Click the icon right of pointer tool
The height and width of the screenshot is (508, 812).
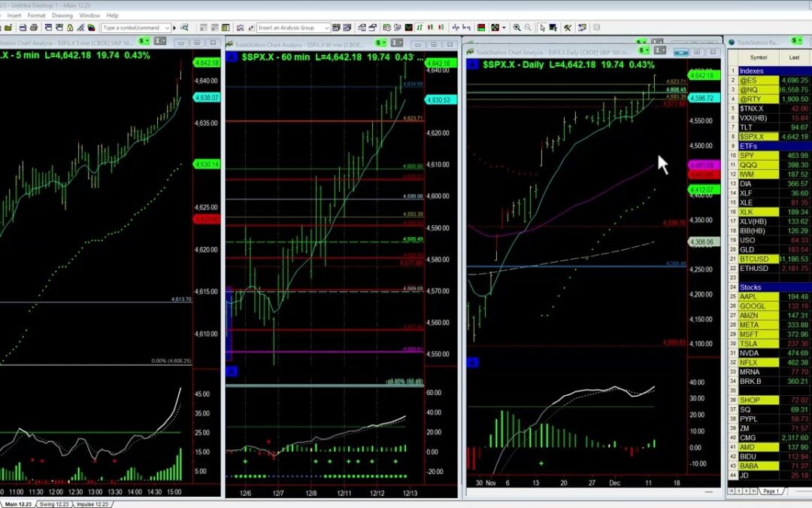553,28
